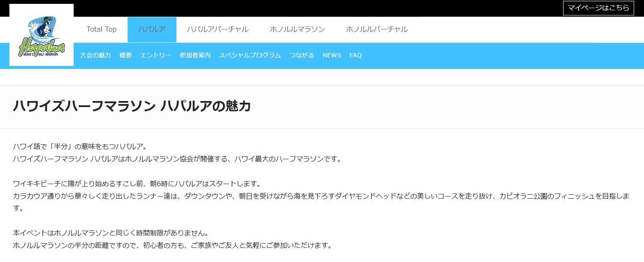This screenshot has width=644, height=262.
Task: Open the ホノルルバーチャル tab
Action: [x=377, y=30]
